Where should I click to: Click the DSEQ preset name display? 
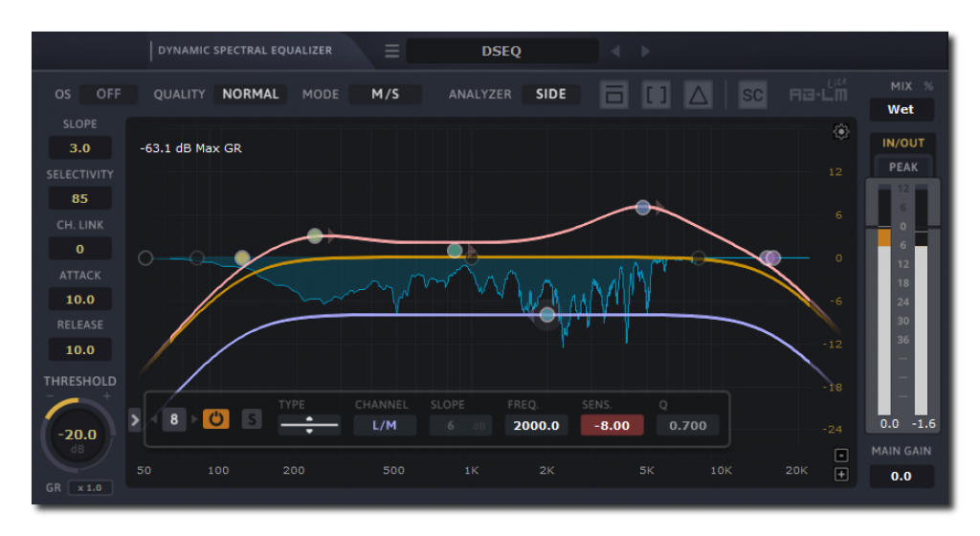501,52
